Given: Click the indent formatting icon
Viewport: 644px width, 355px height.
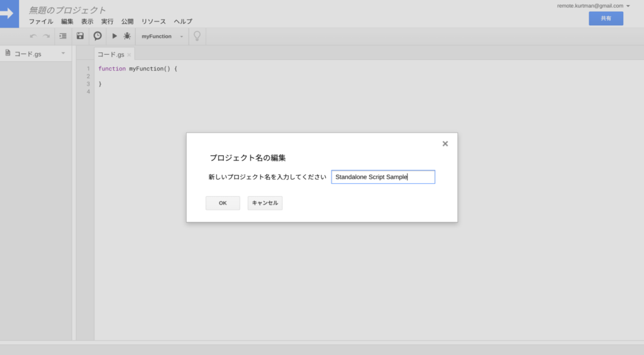Looking at the screenshot, I should pyautogui.click(x=63, y=36).
